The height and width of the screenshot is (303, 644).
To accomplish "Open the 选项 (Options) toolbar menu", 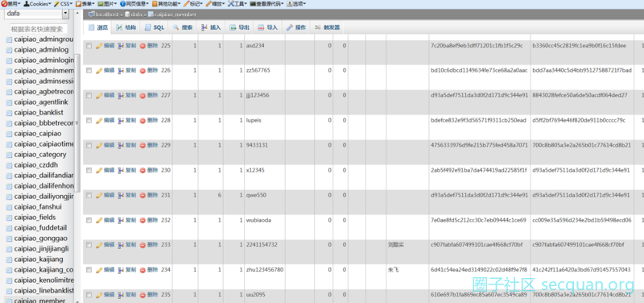I will tap(296, 4).
